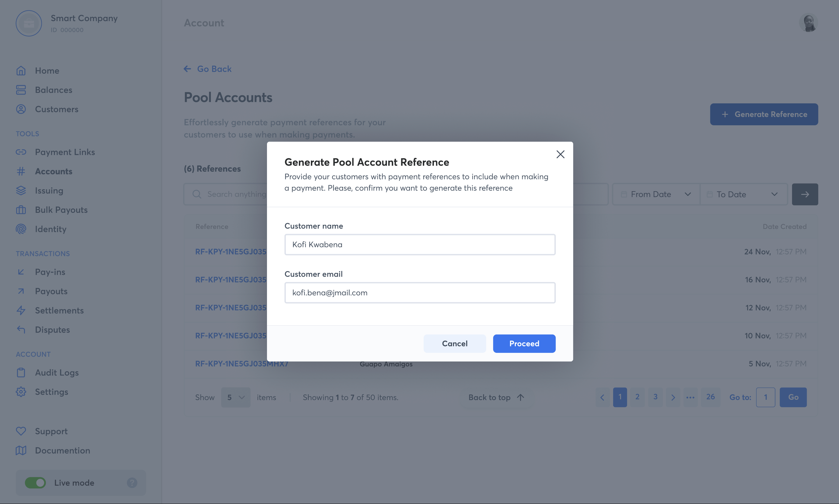Viewport: 839px width, 504px height.
Task: Open the Balances page
Action: 53,90
